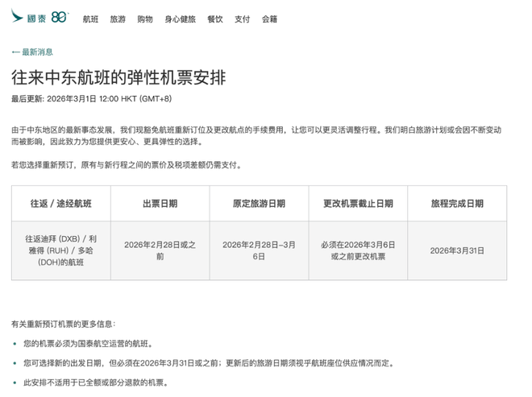Click the 往返 / 途经航班 column header

point(60,204)
